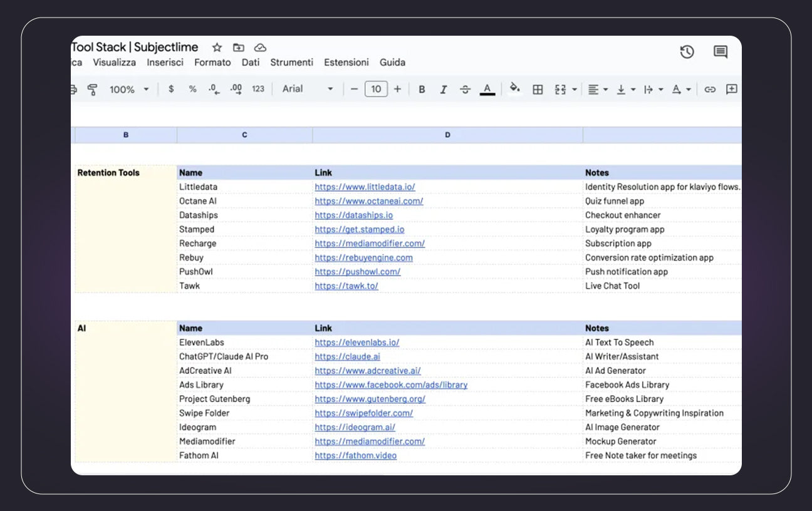Screen dimensions: 812x511
Task: Open the Formato menu
Action: click(x=212, y=63)
